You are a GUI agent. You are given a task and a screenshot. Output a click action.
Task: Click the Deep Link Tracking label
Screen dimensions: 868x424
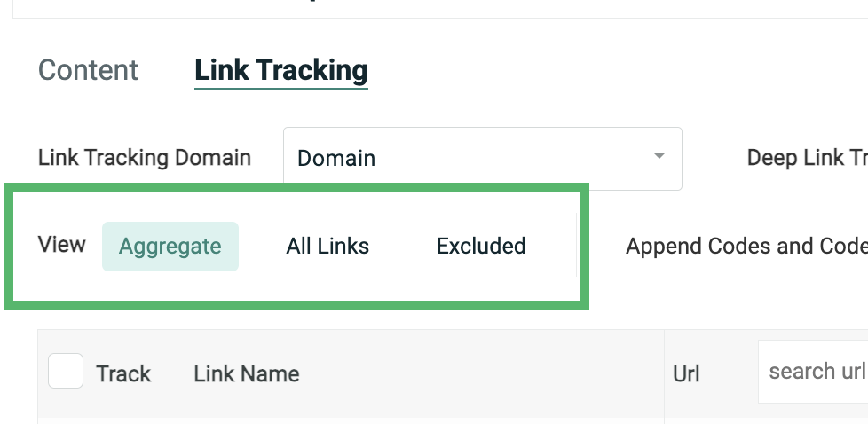806,158
